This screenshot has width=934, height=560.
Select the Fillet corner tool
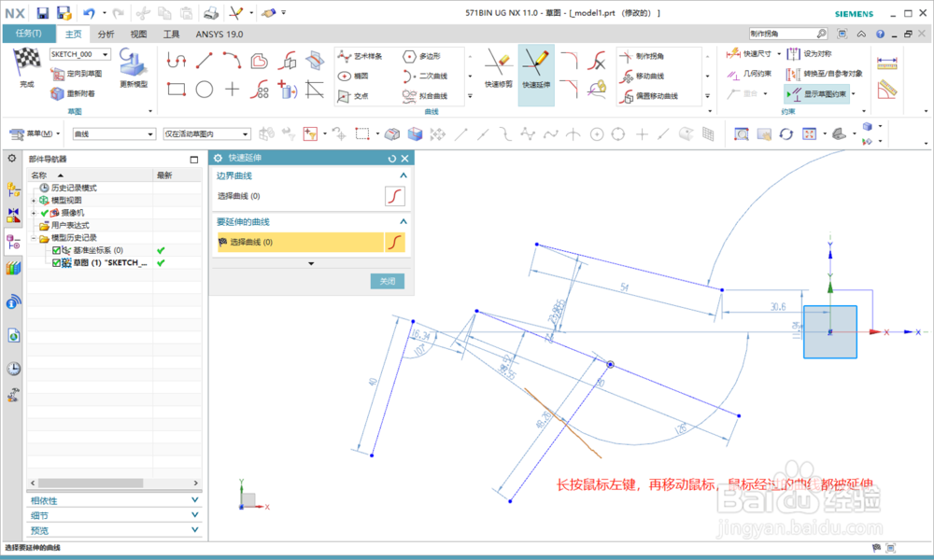569,60
